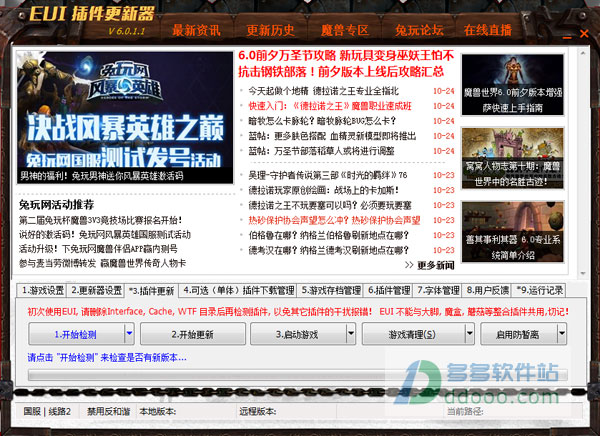
Task: Open headline 抗击钢铁部落！前夕版本上线后攻略汇总
Action: tap(341, 71)
